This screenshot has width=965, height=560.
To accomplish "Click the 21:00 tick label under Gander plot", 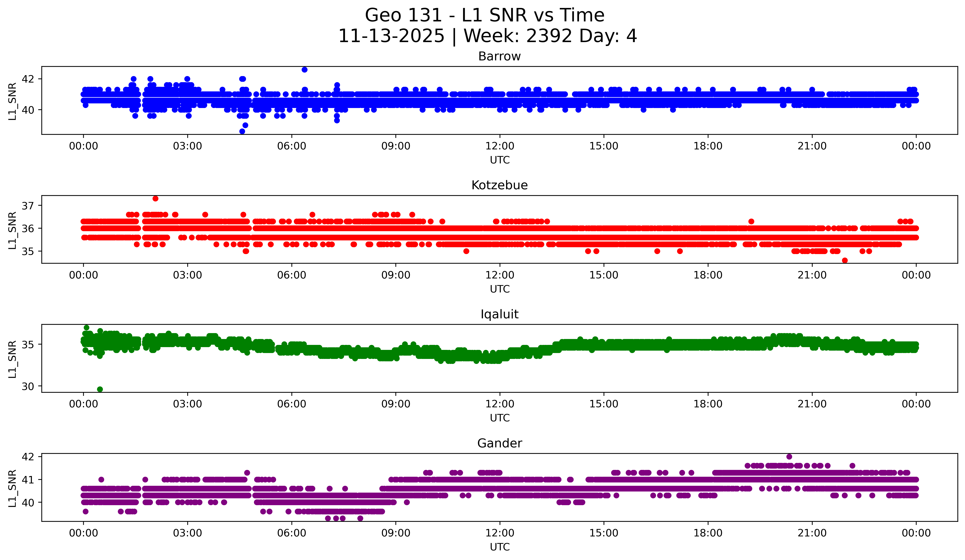I will point(812,533).
